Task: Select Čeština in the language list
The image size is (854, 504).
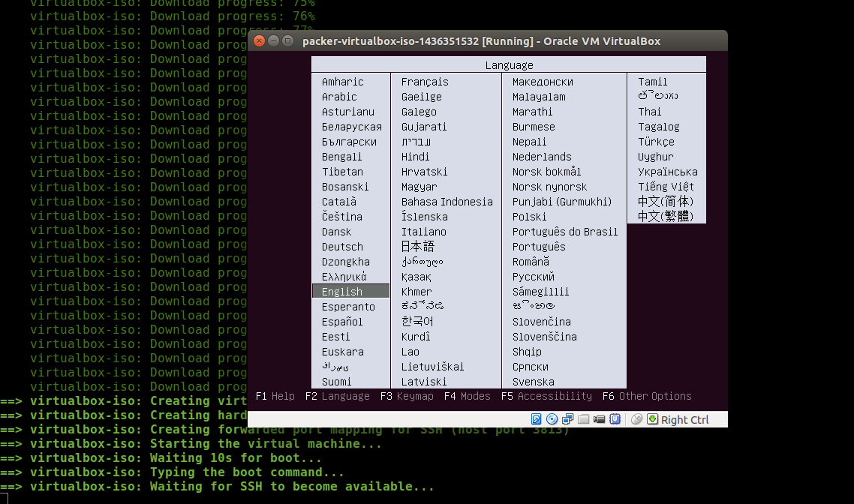Action: pos(342,216)
